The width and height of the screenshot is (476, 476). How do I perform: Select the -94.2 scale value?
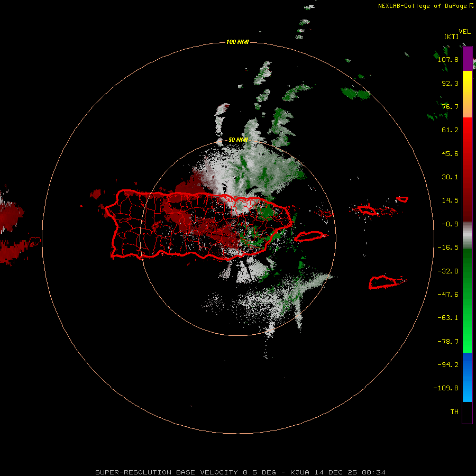[448, 365]
